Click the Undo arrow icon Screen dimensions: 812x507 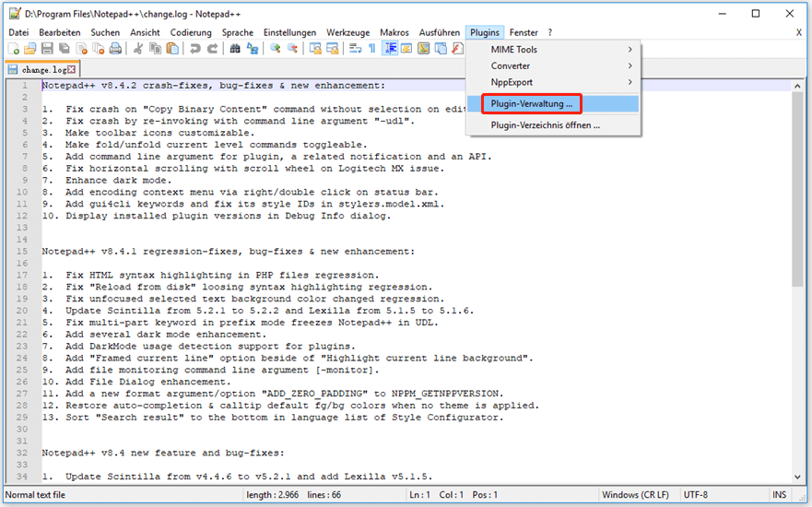194,49
